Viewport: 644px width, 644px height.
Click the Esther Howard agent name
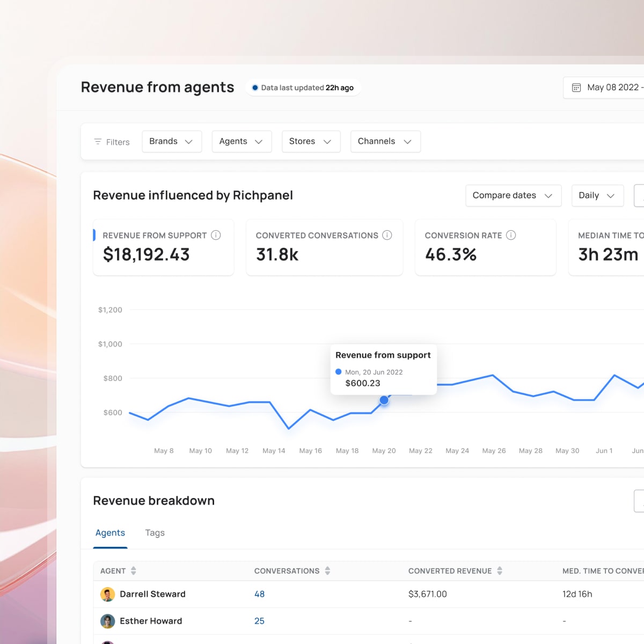click(x=151, y=621)
